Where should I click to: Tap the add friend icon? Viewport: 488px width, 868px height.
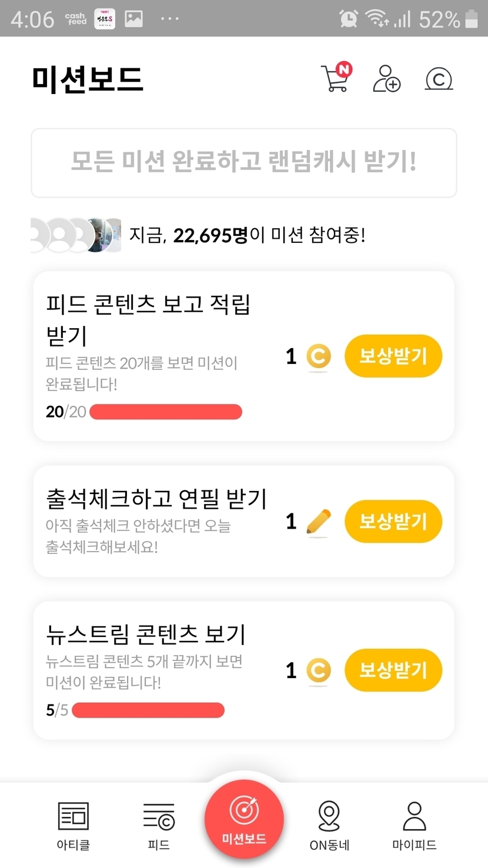click(x=386, y=79)
